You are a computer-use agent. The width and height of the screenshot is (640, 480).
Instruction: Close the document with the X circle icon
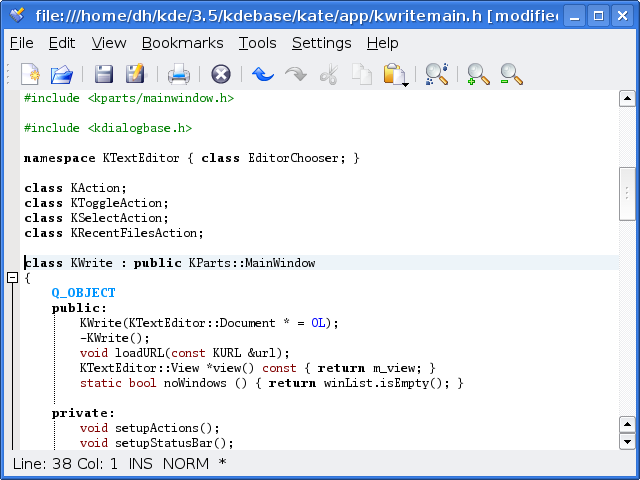pos(221,74)
